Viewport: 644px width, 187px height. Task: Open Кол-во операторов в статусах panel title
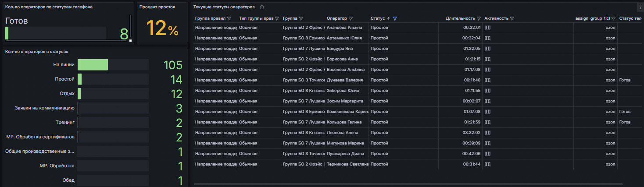34,51
